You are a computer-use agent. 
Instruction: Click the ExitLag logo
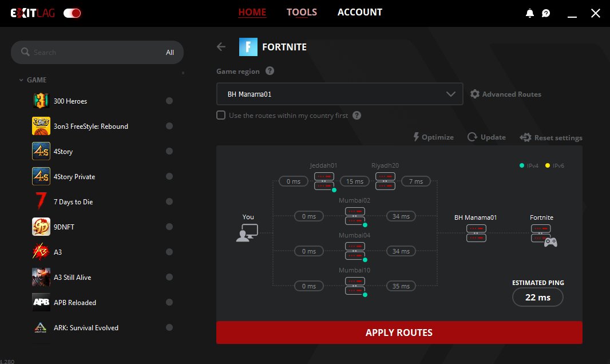33,13
